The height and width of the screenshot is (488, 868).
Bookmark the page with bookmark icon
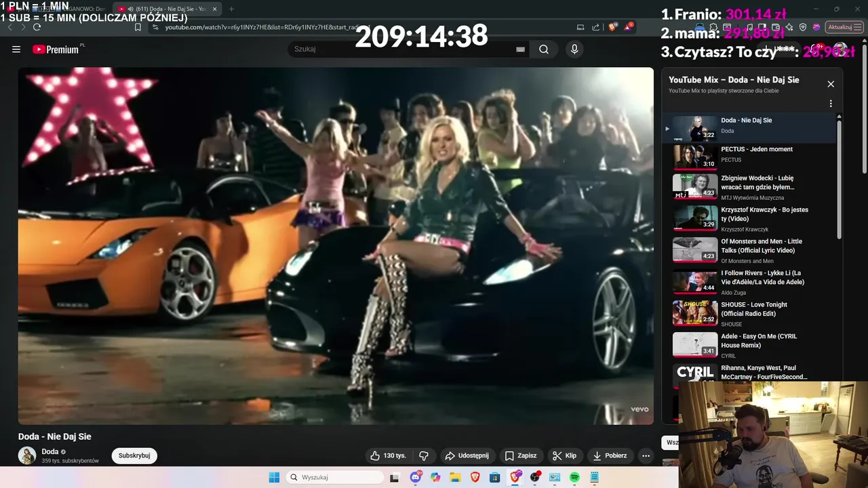138,27
